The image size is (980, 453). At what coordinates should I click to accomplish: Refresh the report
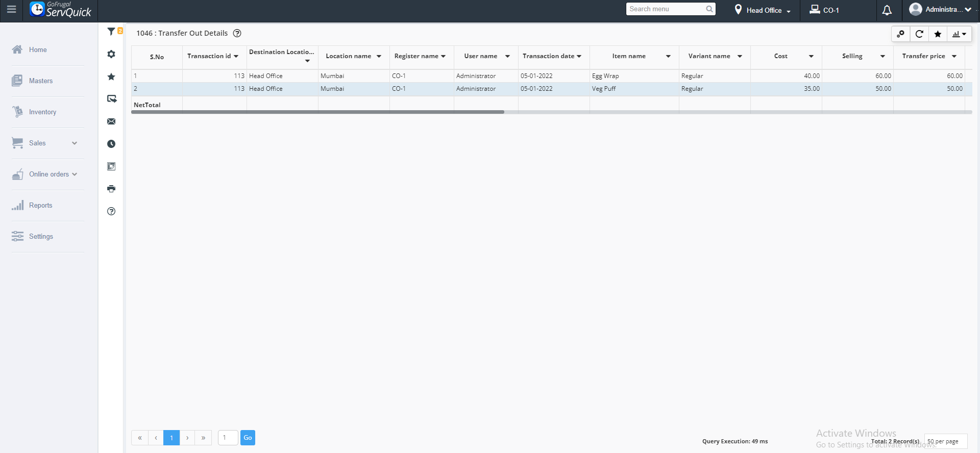[x=919, y=34]
